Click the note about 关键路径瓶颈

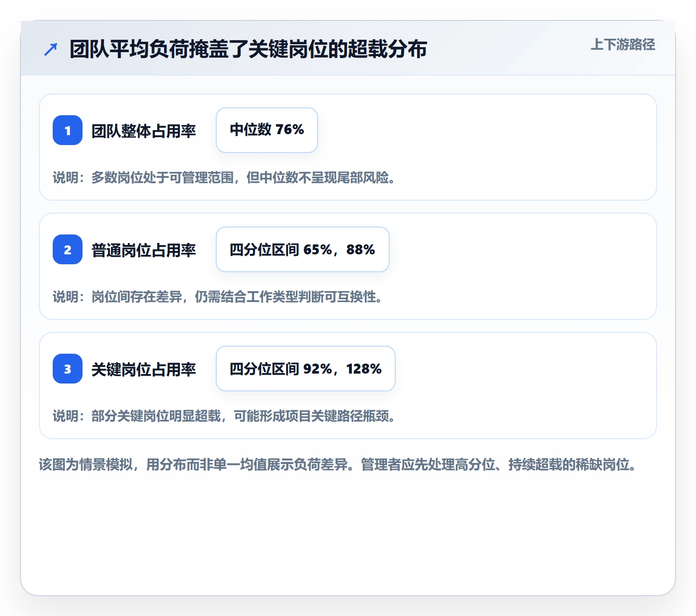(225, 416)
